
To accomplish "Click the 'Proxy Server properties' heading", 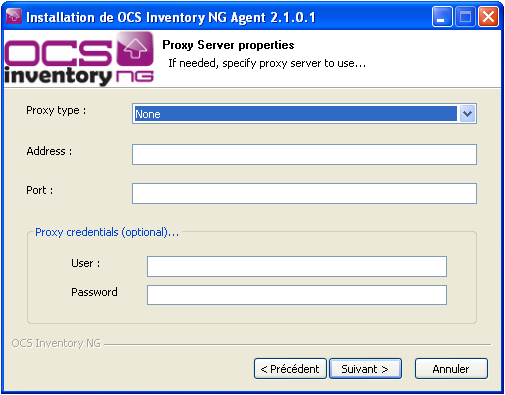I will (228, 45).
